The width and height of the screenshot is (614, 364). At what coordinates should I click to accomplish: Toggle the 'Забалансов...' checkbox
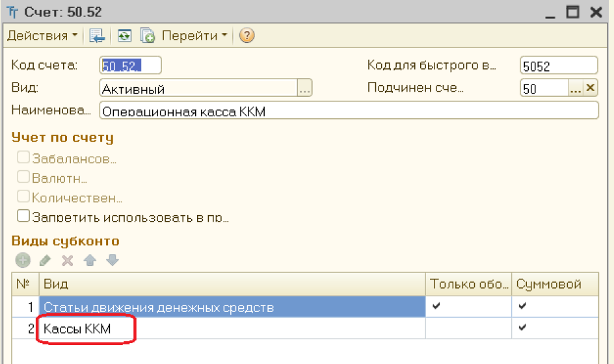click(23, 157)
